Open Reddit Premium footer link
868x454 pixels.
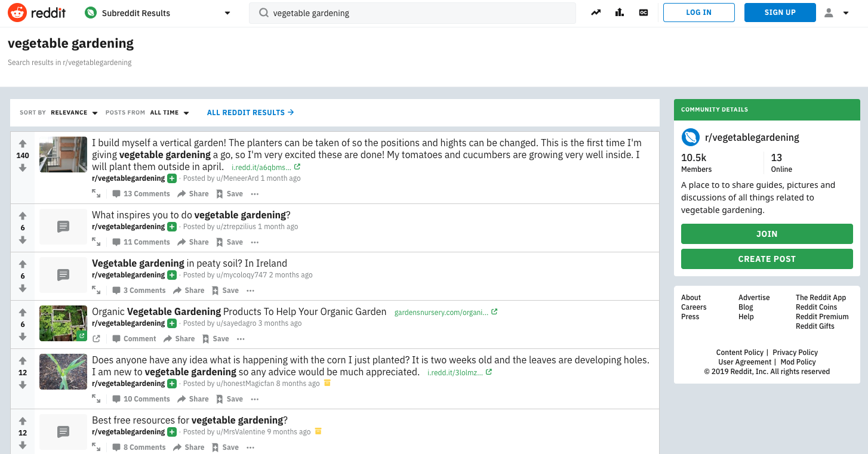822,317
